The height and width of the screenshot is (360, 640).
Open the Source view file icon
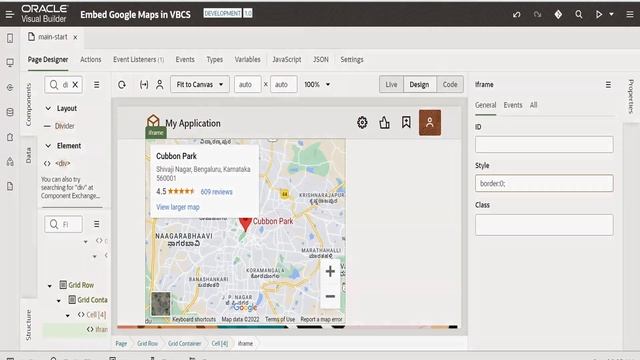click(10, 187)
